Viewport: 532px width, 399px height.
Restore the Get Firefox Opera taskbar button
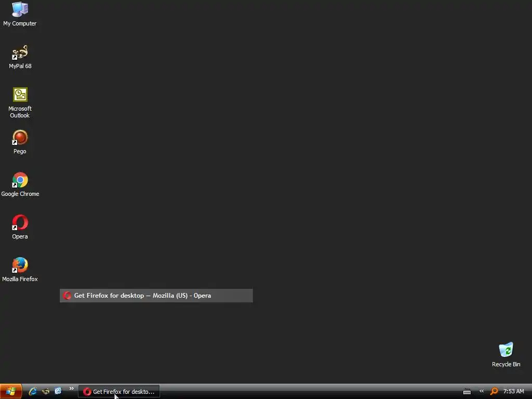(119, 392)
